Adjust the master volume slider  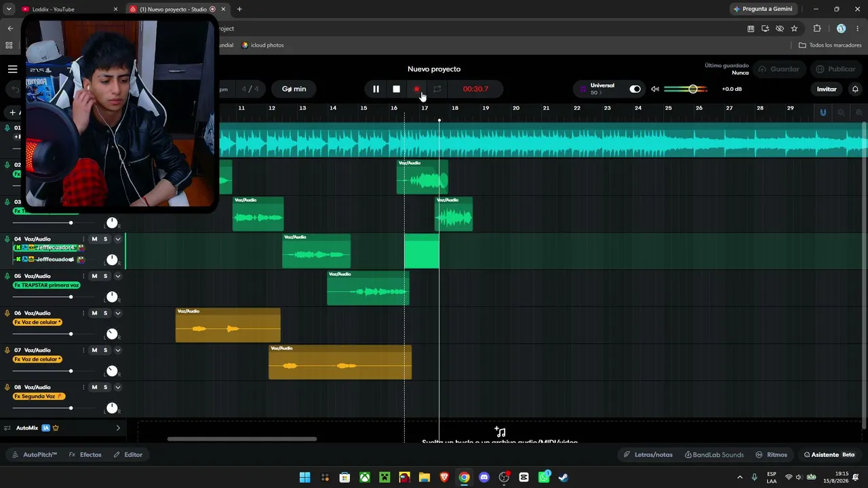tap(686, 89)
